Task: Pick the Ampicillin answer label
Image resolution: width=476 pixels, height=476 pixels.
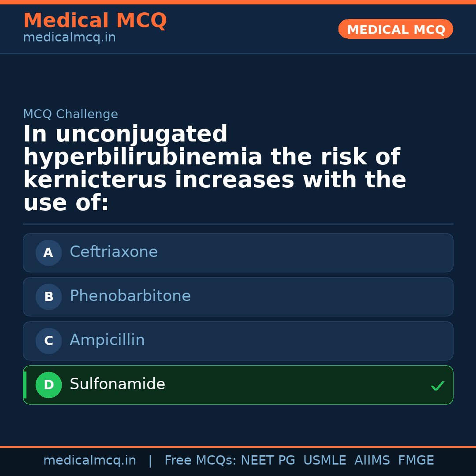Action: point(107,340)
